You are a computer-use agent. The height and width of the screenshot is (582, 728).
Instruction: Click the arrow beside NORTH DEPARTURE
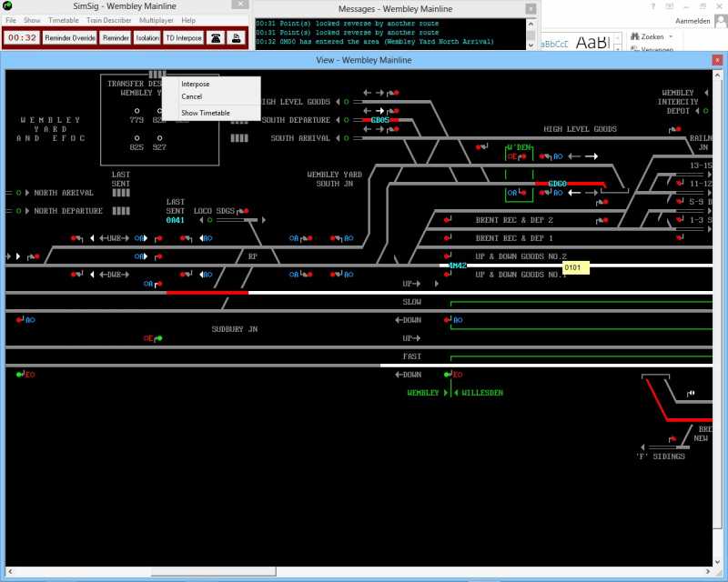pyautogui.click(x=27, y=211)
